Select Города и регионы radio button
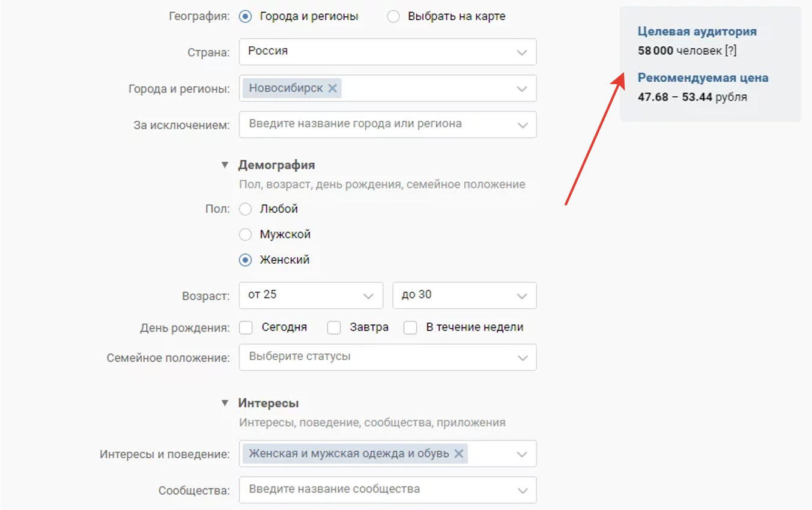Screen dimensions: 812x510 coord(245,16)
